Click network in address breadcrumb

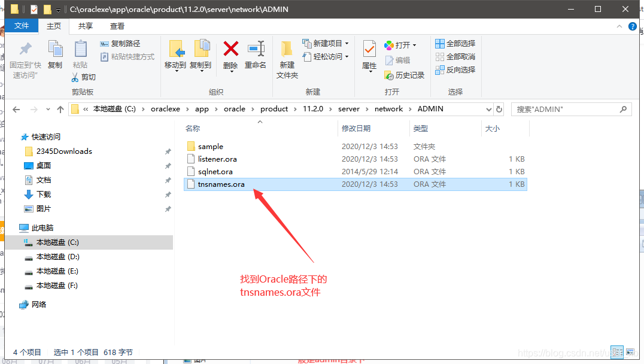coord(388,109)
